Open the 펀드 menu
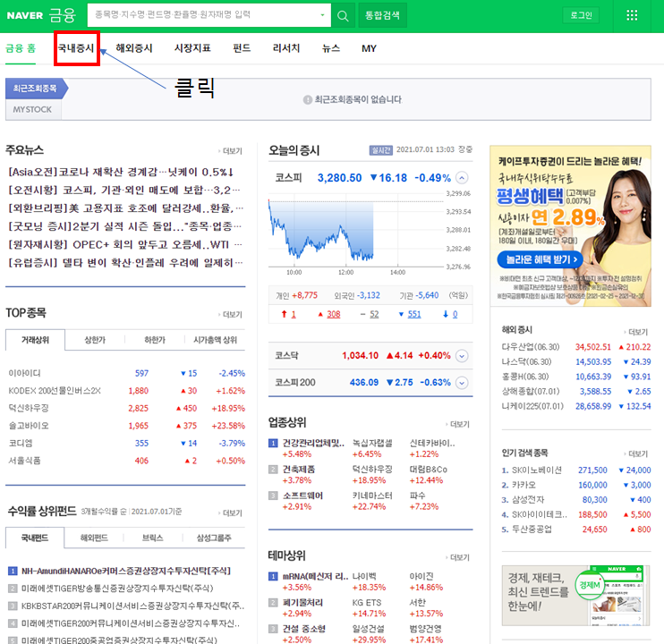 point(242,48)
